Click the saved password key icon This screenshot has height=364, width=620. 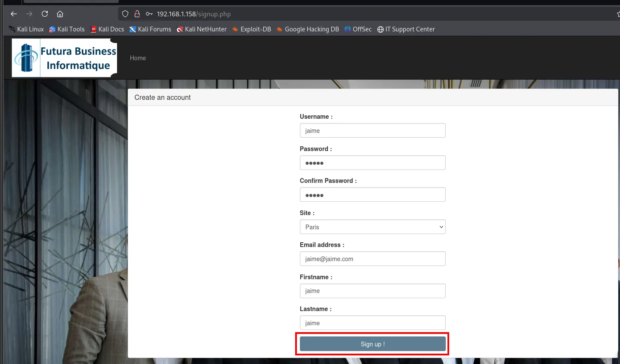pos(149,14)
